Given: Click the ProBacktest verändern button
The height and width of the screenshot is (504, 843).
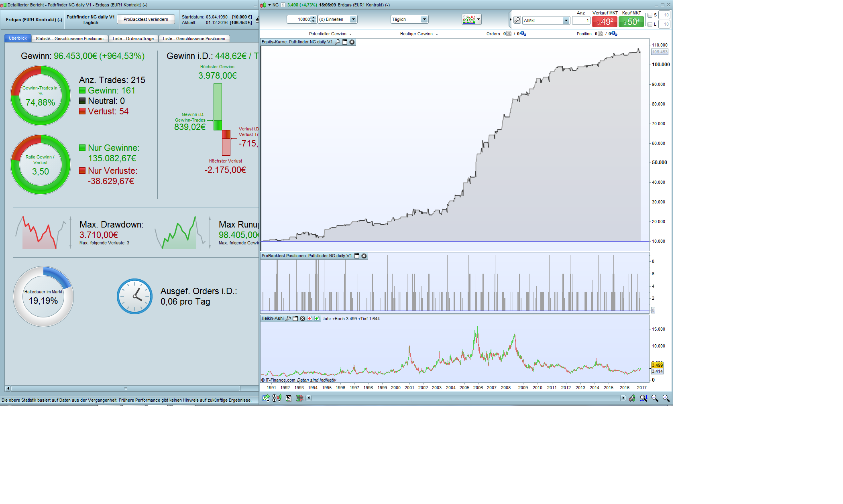Looking at the screenshot, I should (146, 19).
